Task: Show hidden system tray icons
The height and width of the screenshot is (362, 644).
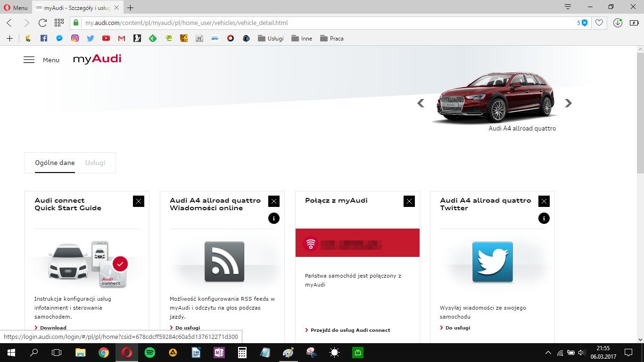Action: coord(548,353)
